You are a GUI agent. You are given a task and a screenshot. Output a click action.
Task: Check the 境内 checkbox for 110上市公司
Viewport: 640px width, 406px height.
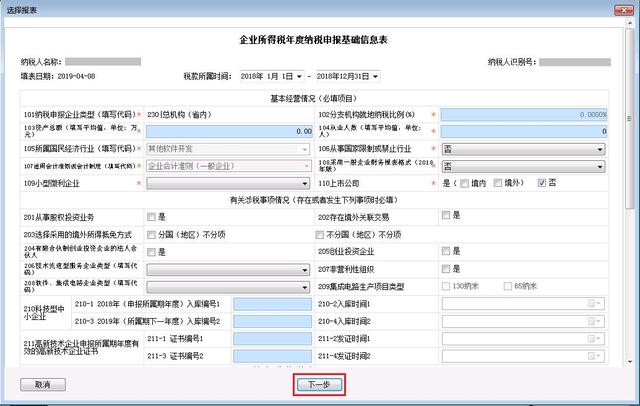(464, 183)
